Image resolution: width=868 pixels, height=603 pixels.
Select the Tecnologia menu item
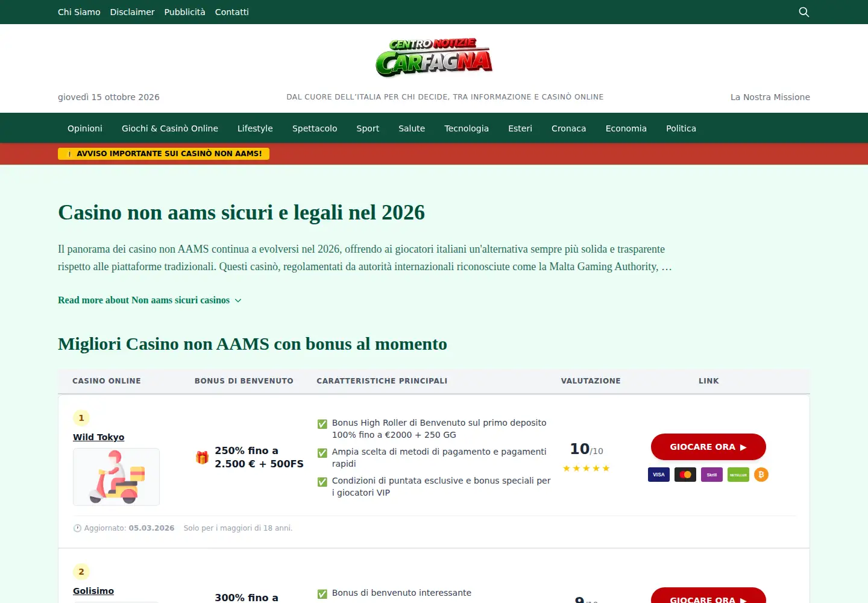pos(467,128)
